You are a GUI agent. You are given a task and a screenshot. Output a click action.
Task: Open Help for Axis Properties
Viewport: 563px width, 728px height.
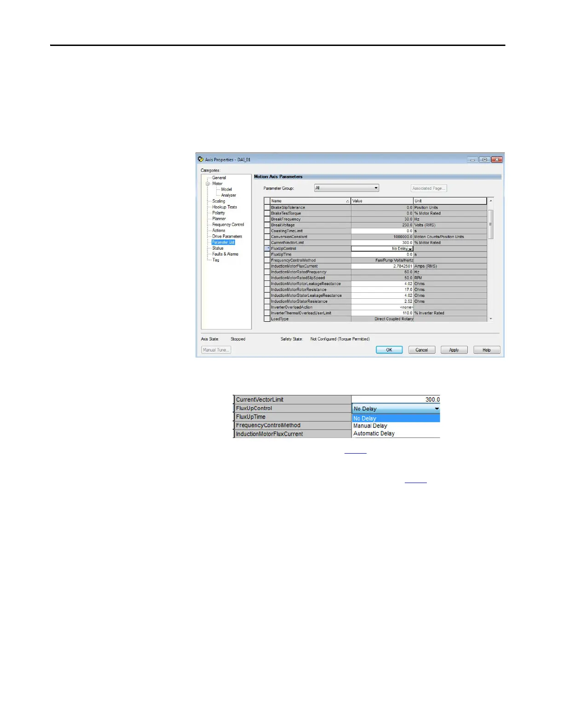coord(487,350)
